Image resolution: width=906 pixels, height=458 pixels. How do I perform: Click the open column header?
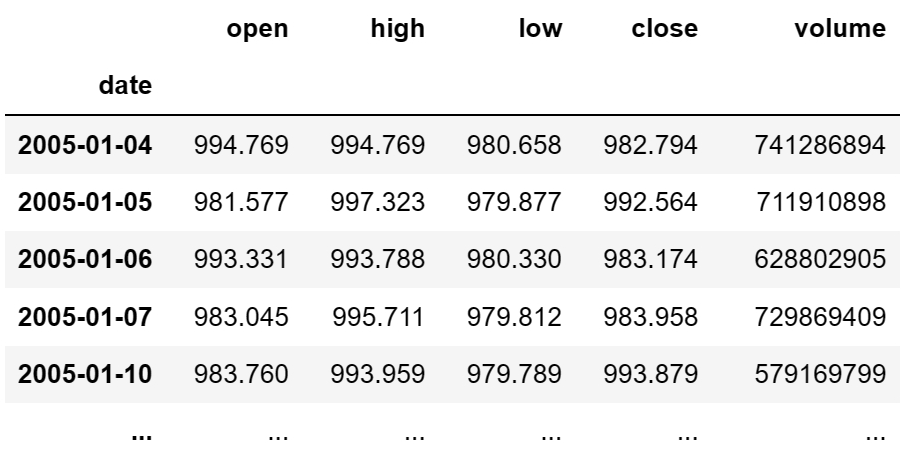[257, 29]
